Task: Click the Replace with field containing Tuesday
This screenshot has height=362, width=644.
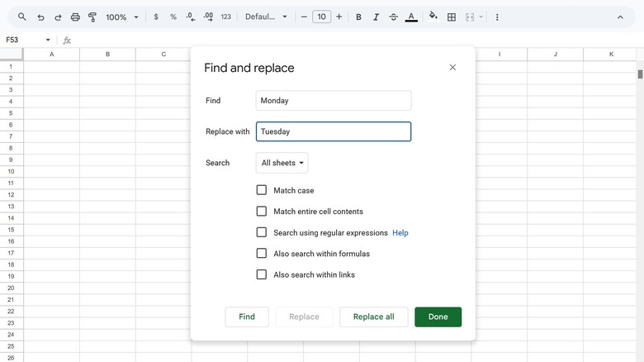Action: (334, 131)
